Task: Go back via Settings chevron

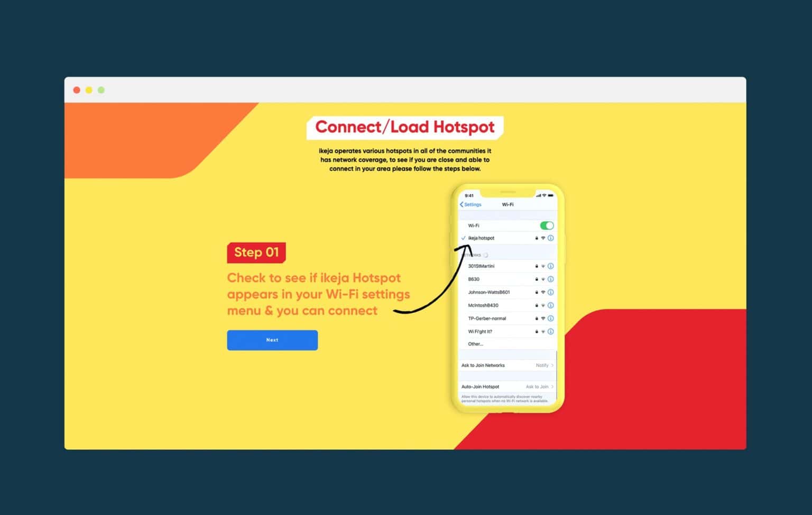Action: coord(470,204)
